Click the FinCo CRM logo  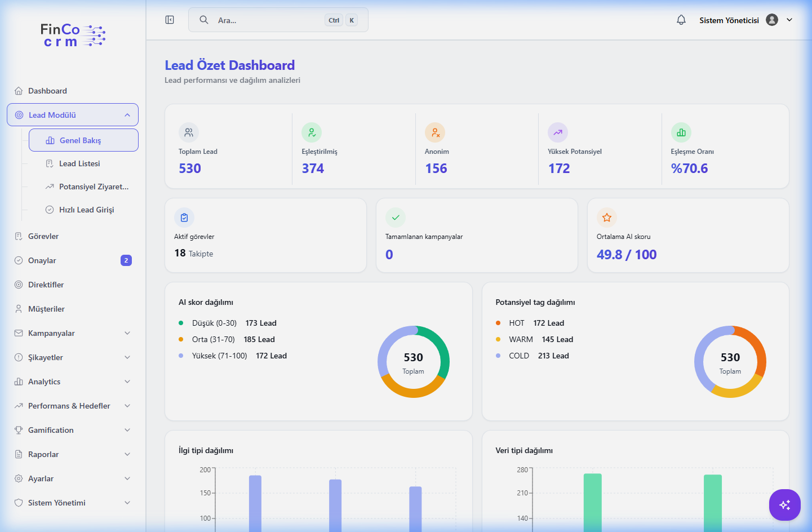[x=73, y=35]
